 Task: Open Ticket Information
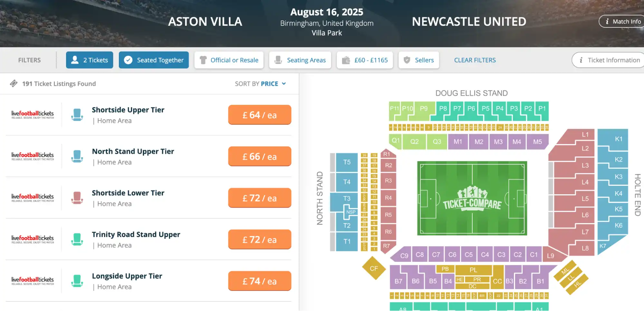pos(607,60)
